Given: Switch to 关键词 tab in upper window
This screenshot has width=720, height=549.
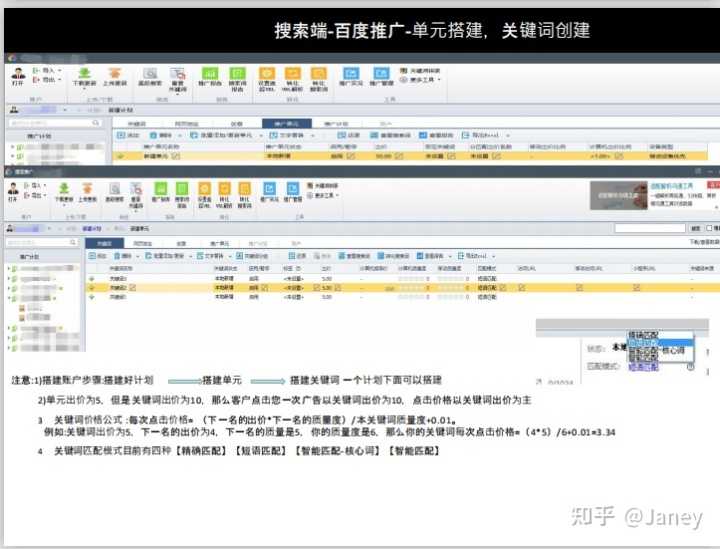Looking at the screenshot, I should point(137,124).
